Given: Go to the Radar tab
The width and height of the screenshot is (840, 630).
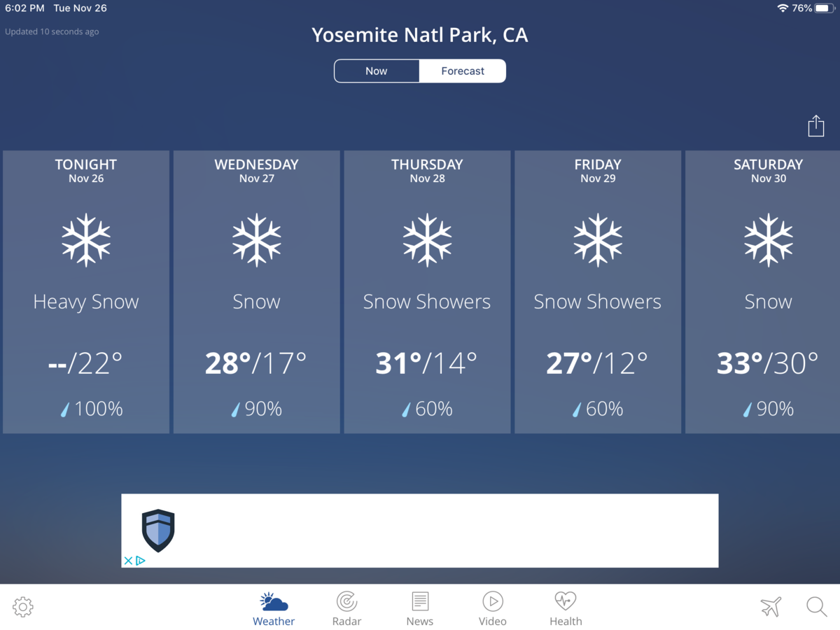Looking at the screenshot, I should point(346,609).
